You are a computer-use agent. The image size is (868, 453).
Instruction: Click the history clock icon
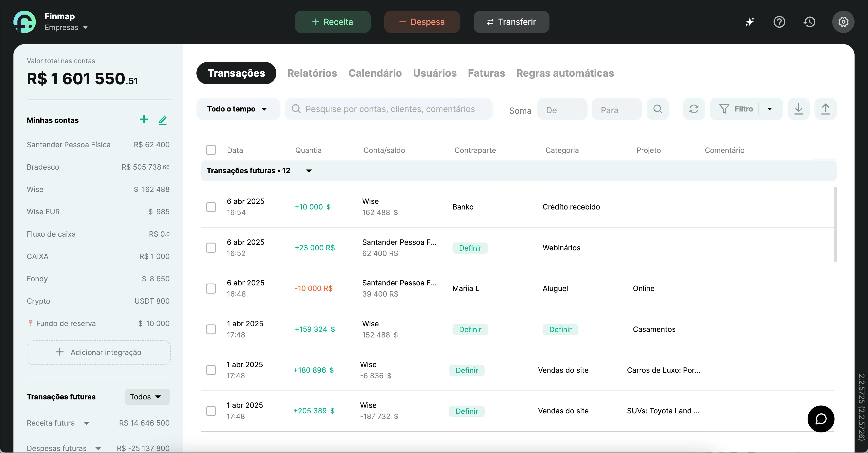point(809,22)
